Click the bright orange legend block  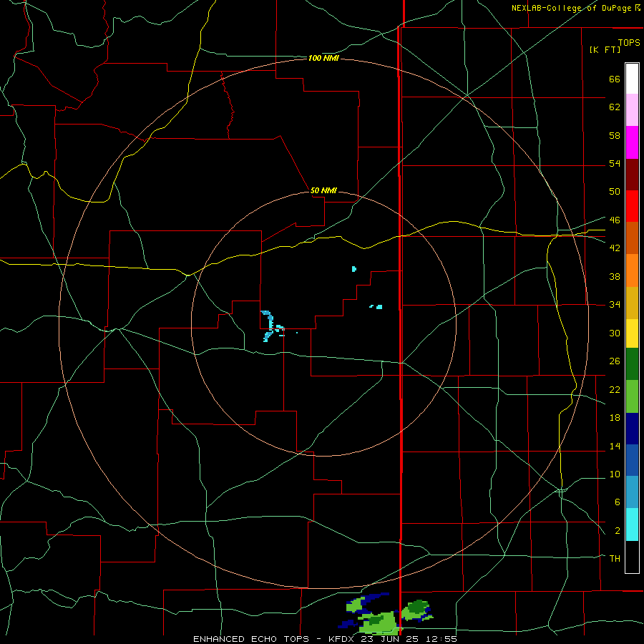[632, 270]
